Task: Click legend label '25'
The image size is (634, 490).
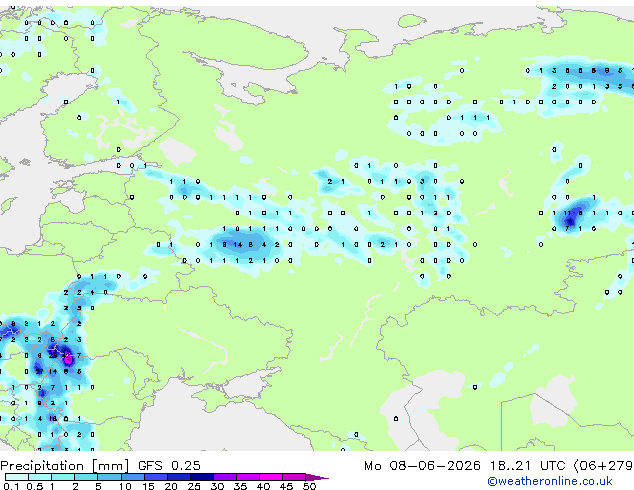Action: coord(194,486)
